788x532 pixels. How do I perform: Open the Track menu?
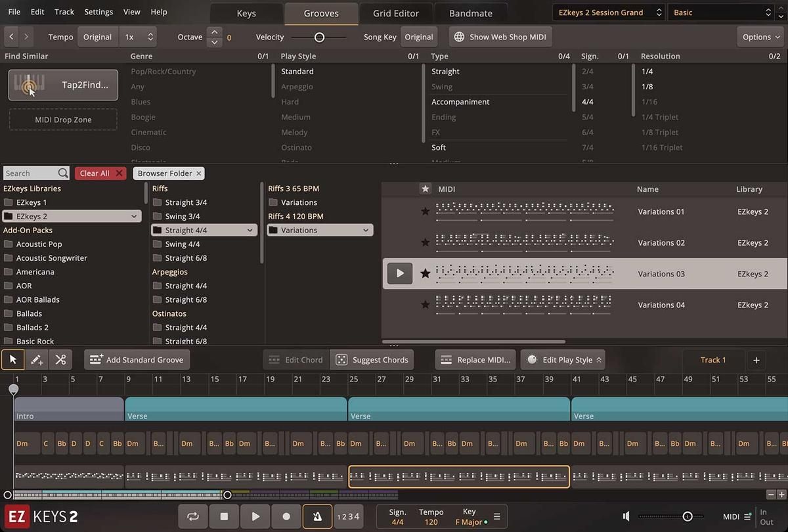64,12
